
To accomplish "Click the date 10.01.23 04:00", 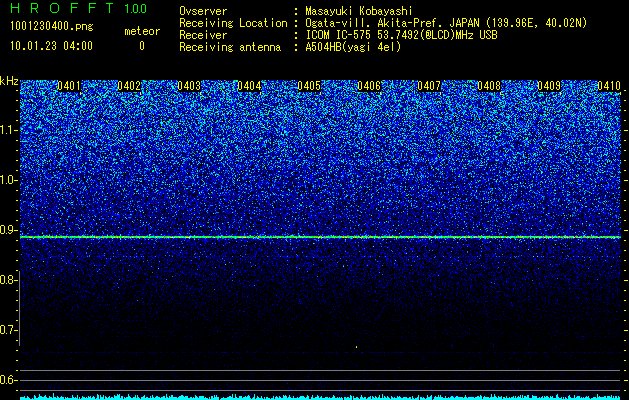I will 51,46.
